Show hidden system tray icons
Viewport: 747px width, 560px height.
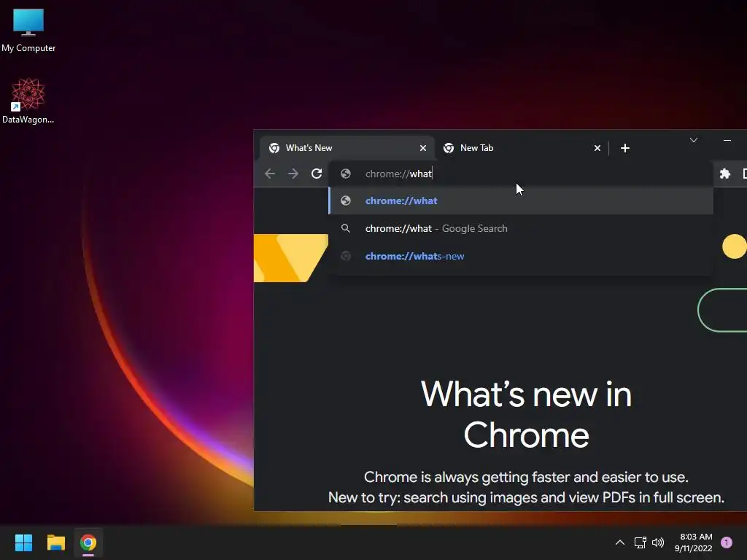pyautogui.click(x=620, y=542)
